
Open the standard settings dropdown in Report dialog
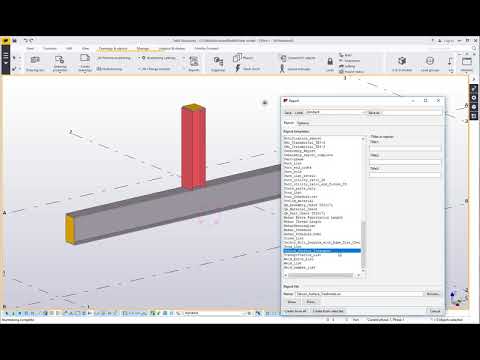[x=336, y=113]
